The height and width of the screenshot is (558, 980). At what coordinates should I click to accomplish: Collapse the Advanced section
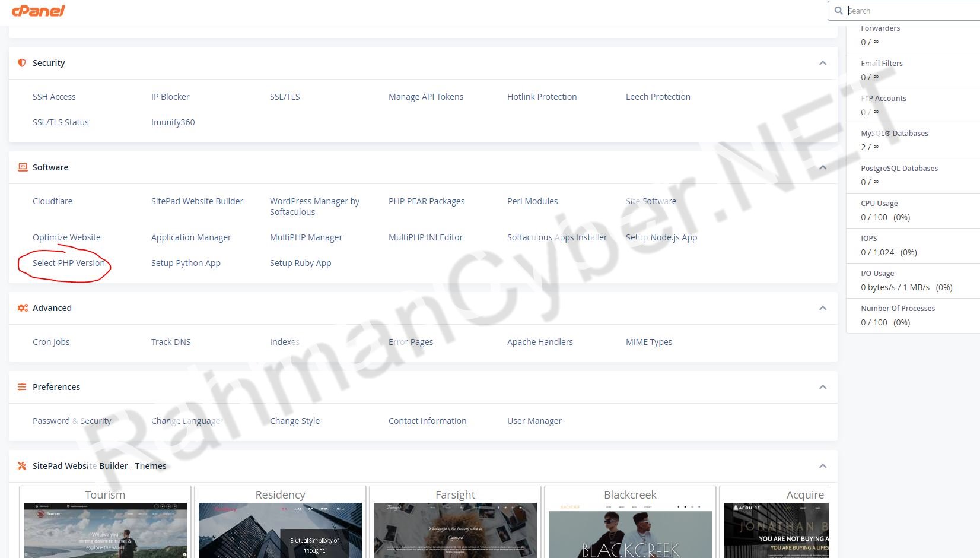click(x=823, y=308)
